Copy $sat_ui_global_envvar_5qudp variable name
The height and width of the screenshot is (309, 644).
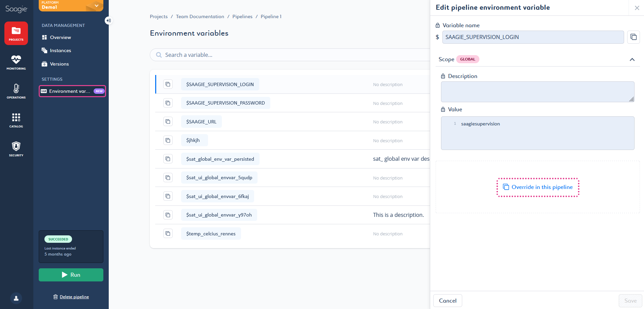(x=168, y=178)
